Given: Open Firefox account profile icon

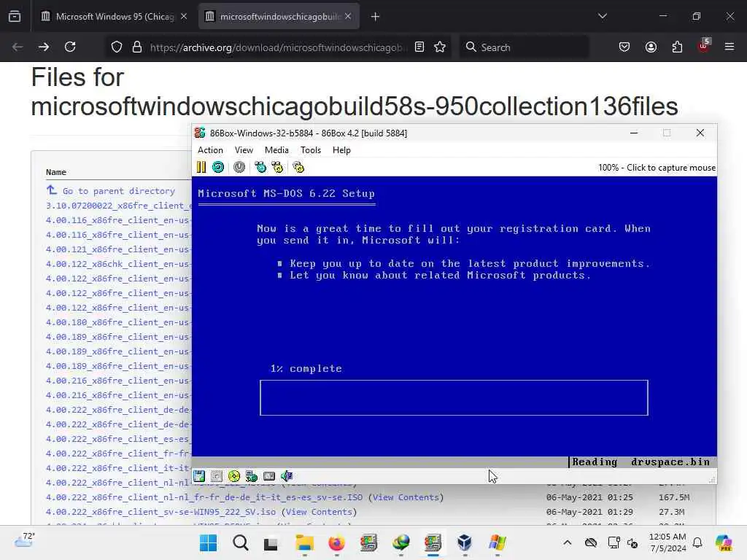Looking at the screenshot, I should click(651, 47).
